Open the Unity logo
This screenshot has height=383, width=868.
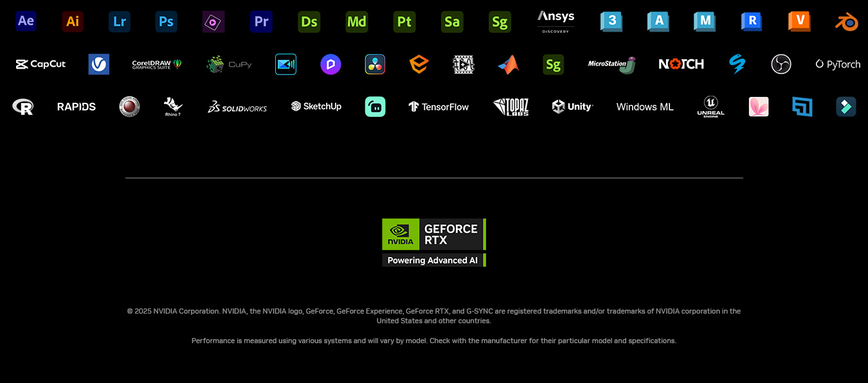pos(572,107)
